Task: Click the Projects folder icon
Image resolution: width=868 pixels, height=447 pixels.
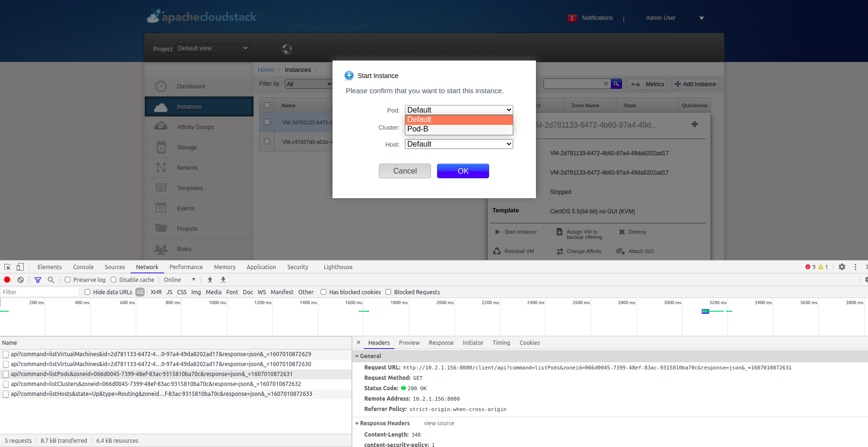Action: [161, 228]
